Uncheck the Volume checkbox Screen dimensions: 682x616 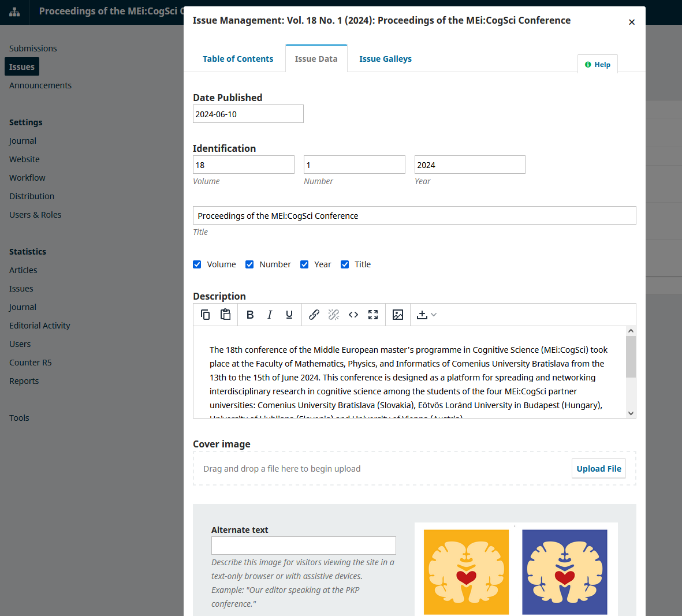(x=197, y=264)
